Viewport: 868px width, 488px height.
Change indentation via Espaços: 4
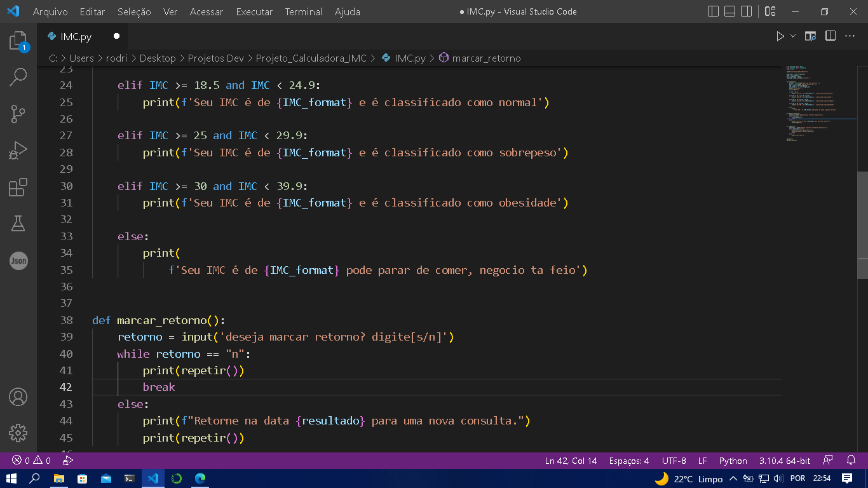(x=628, y=461)
